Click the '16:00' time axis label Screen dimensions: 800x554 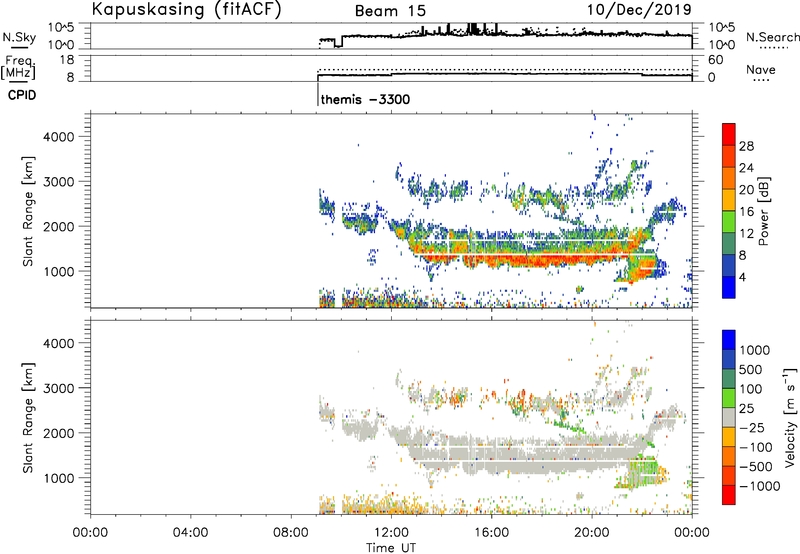491,533
